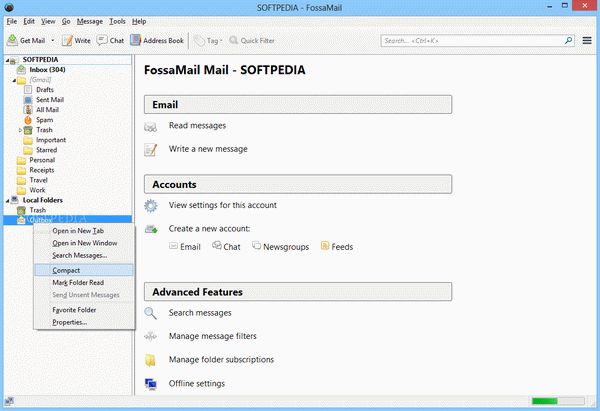Viewport: 600px width, 411px height.
Task: Click the Sent Mail folder icon
Action: (28, 100)
